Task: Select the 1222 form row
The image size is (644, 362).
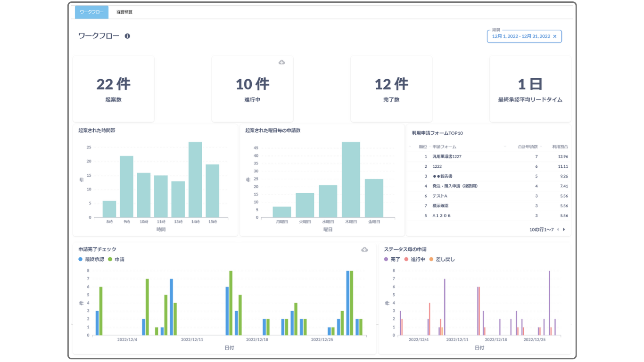Action: (488, 166)
